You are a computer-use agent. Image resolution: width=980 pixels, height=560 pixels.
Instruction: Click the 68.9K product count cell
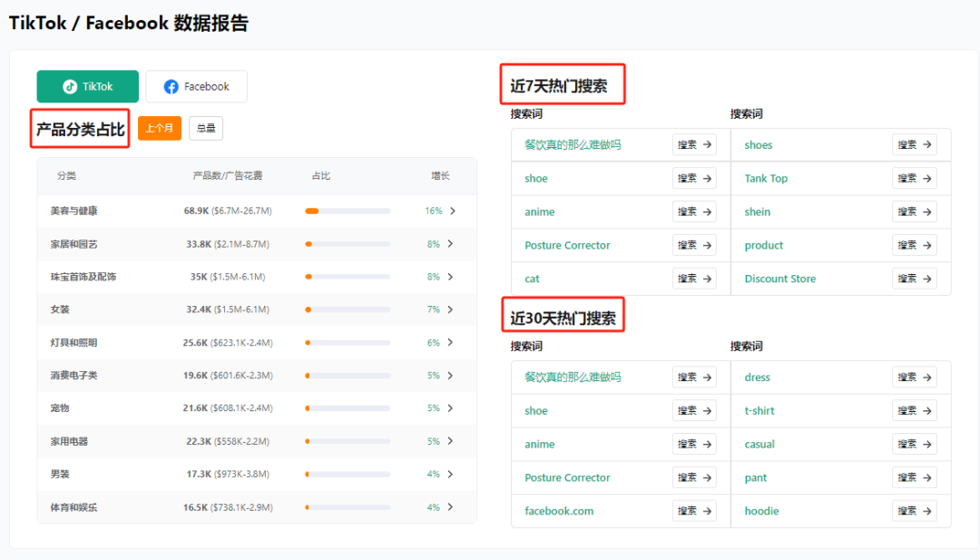click(228, 211)
